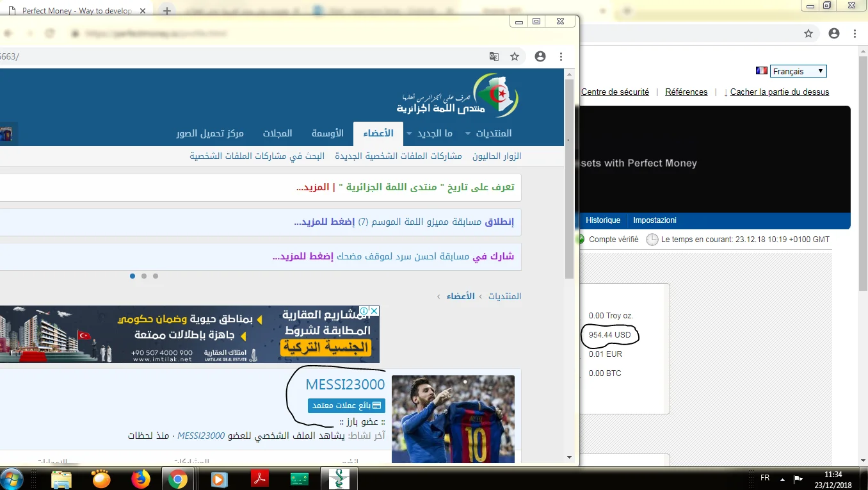Open the MESSI23000 username link
The width and height of the screenshot is (868, 490).
345,384
